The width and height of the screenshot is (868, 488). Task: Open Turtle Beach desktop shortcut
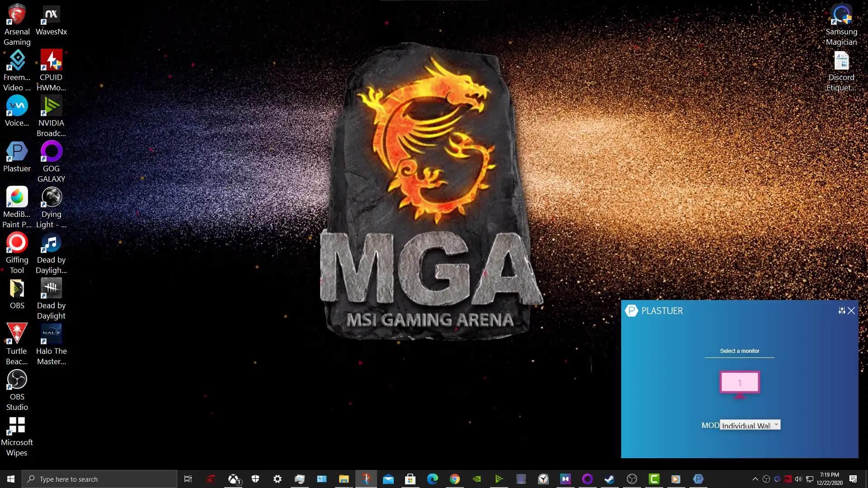tap(17, 345)
